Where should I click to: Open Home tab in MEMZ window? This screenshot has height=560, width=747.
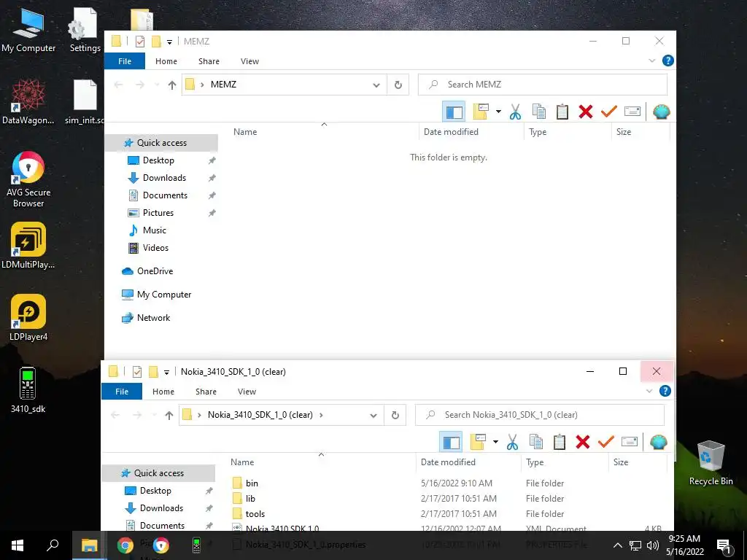click(166, 61)
